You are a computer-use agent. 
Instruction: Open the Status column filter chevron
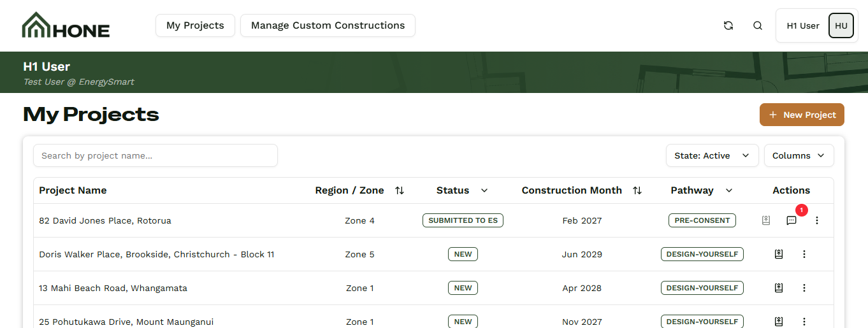pos(484,190)
